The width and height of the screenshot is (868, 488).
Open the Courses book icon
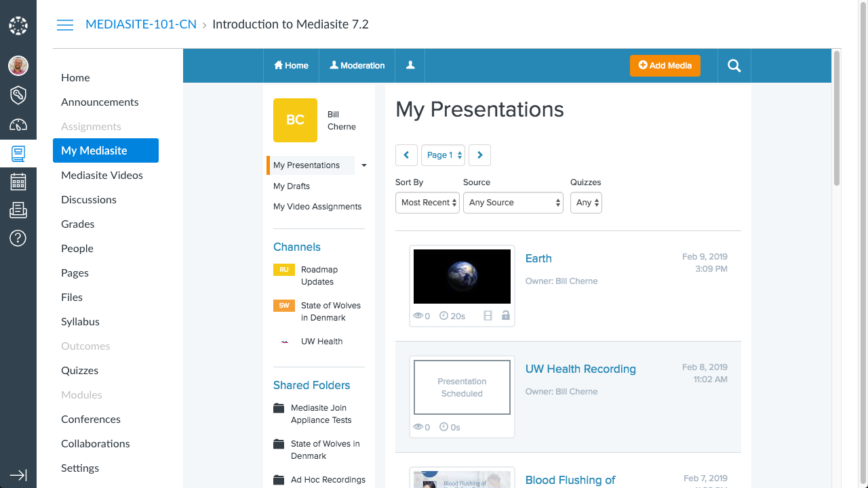[x=18, y=154]
